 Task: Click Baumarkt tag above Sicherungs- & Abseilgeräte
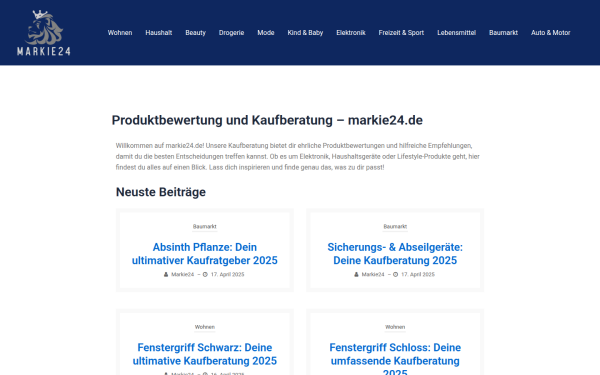click(395, 227)
